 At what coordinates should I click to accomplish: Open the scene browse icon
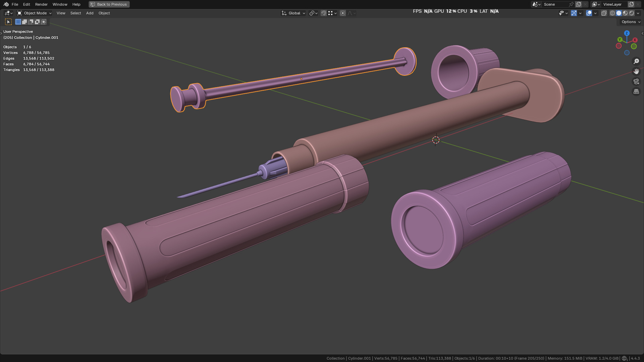coord(536,4)
